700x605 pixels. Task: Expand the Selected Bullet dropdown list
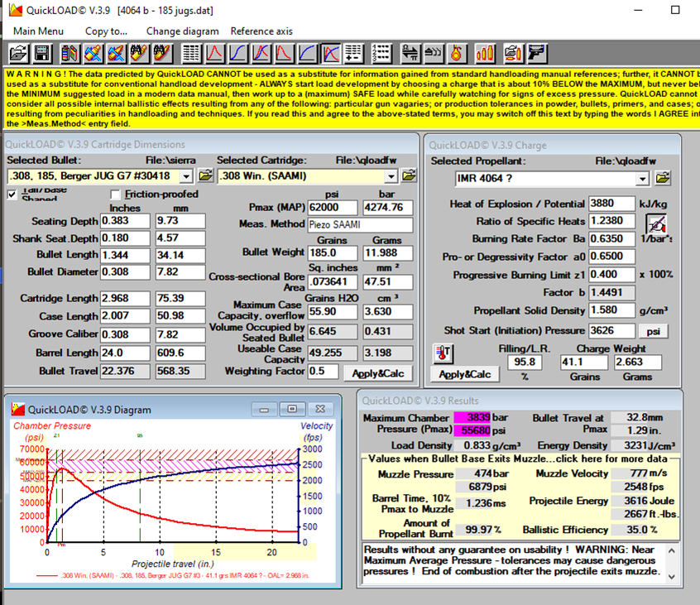pos(187,176)
